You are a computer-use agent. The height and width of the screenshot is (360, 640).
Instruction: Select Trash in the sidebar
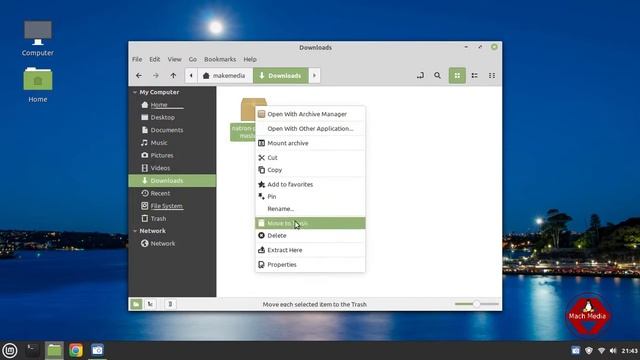pos(172,219)
